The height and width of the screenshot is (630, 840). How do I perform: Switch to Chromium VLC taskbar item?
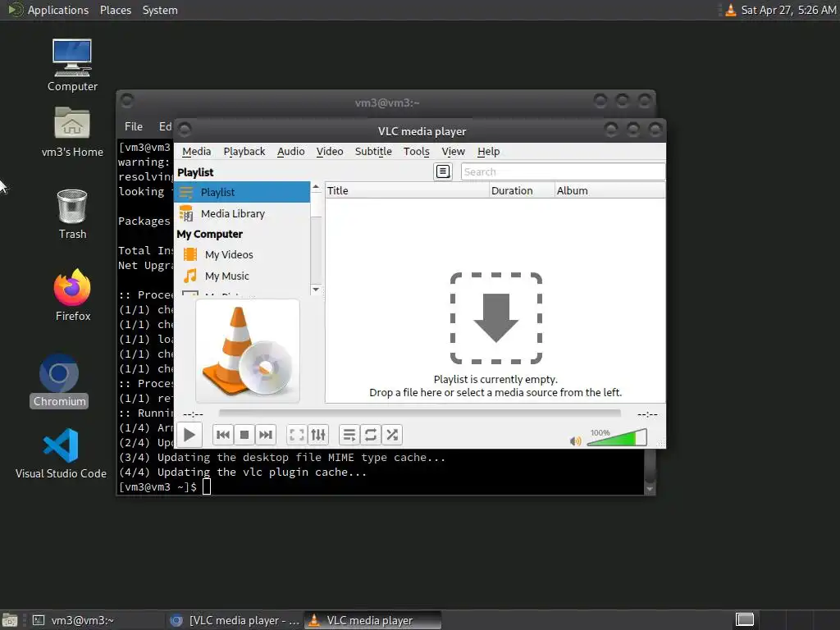point(234,620)
